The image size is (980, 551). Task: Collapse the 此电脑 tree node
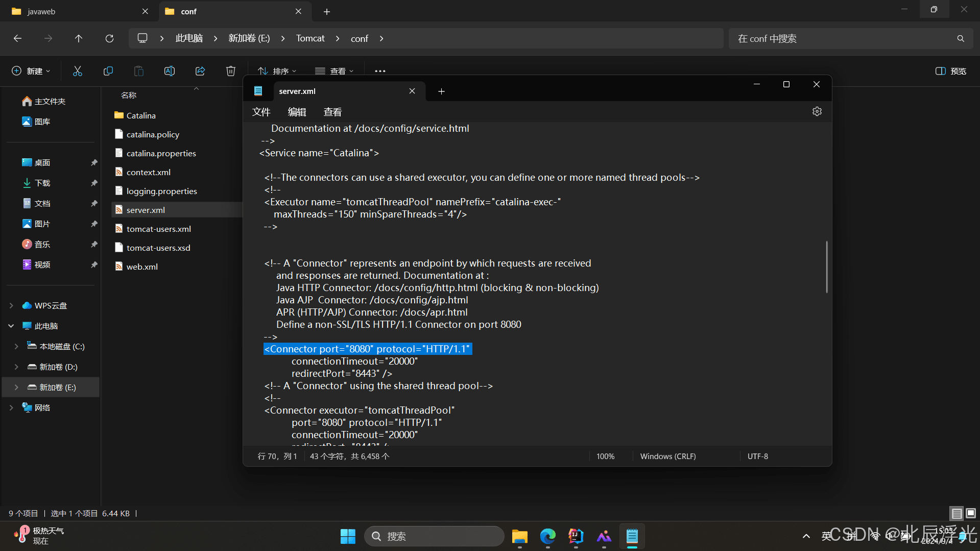pyautogui.click(x=11, y=326)
